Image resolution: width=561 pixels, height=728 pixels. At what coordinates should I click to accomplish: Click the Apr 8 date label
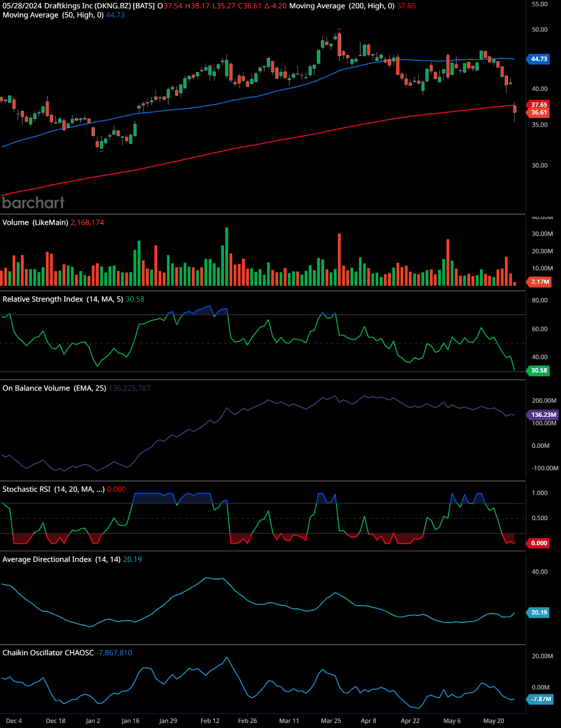(369, 721)
